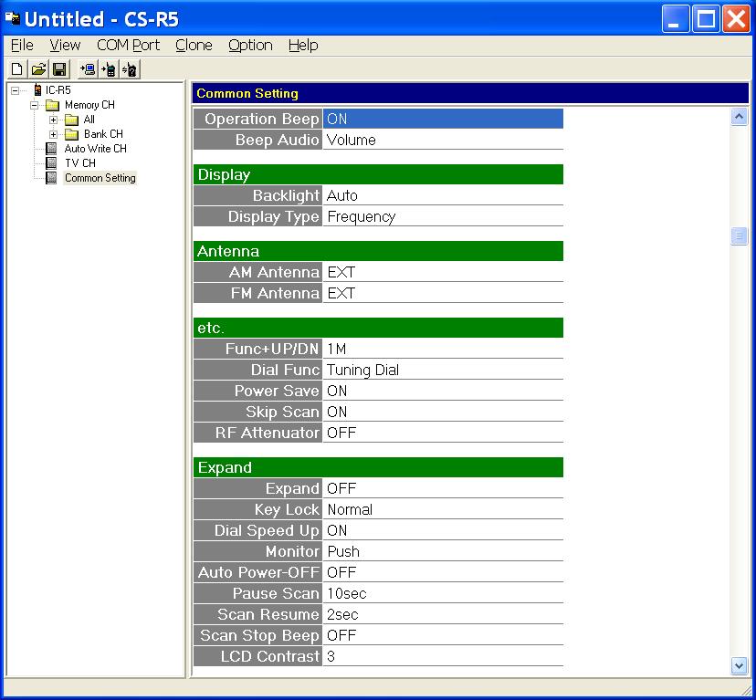Click the settings scrollbar up arrow

click(x=739, y=117)
